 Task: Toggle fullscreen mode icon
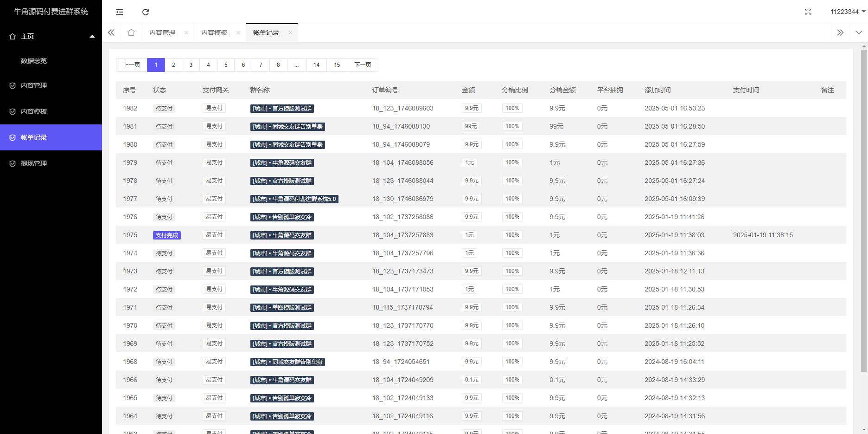coord(808,12)
